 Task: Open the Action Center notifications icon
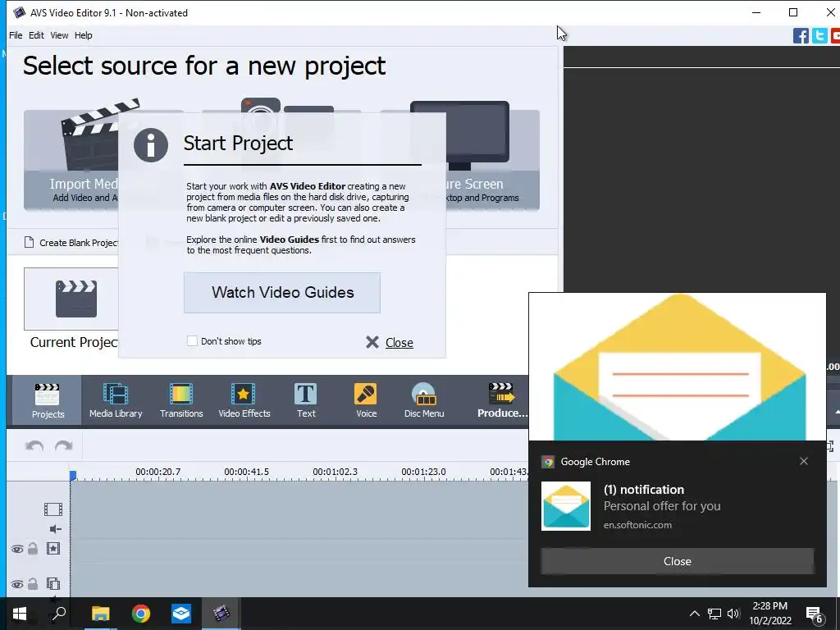(x=815, y=614)
